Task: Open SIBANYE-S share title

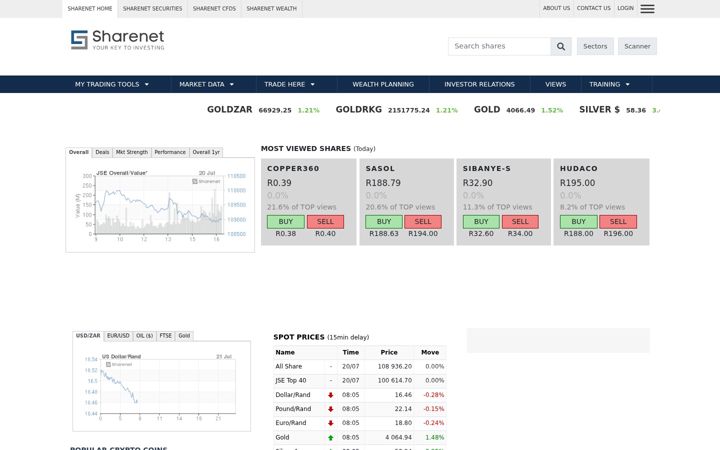Action: (x=487, y=169)
